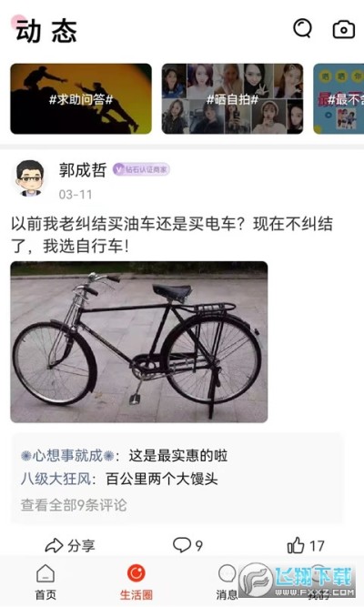Viewport: 364px width, 607px height.
Task: Open the #求助问答# topic card
Action: tap(81, 98)
